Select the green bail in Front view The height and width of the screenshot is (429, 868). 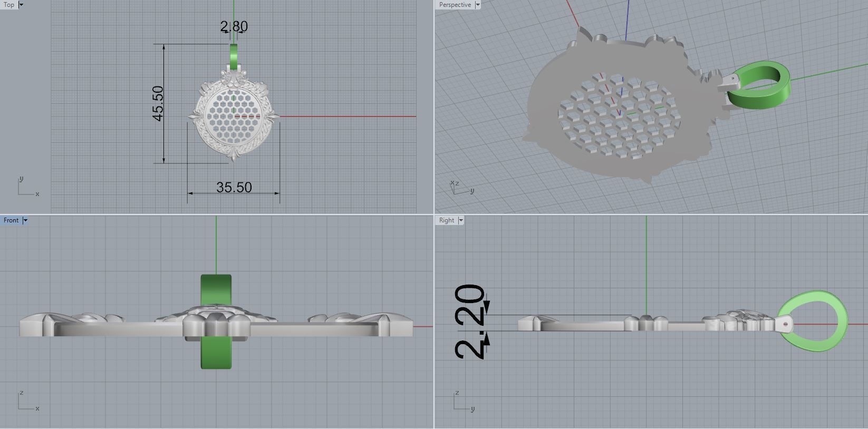(x=216, y=321)
